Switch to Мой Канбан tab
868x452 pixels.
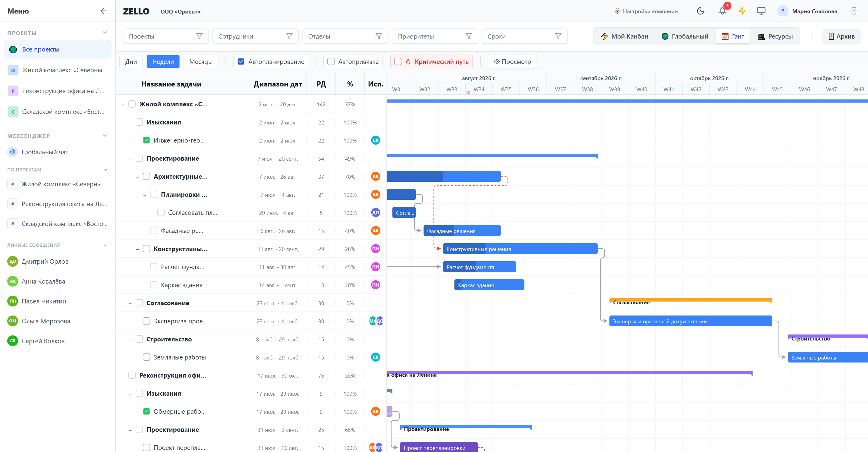pos(624,36)
